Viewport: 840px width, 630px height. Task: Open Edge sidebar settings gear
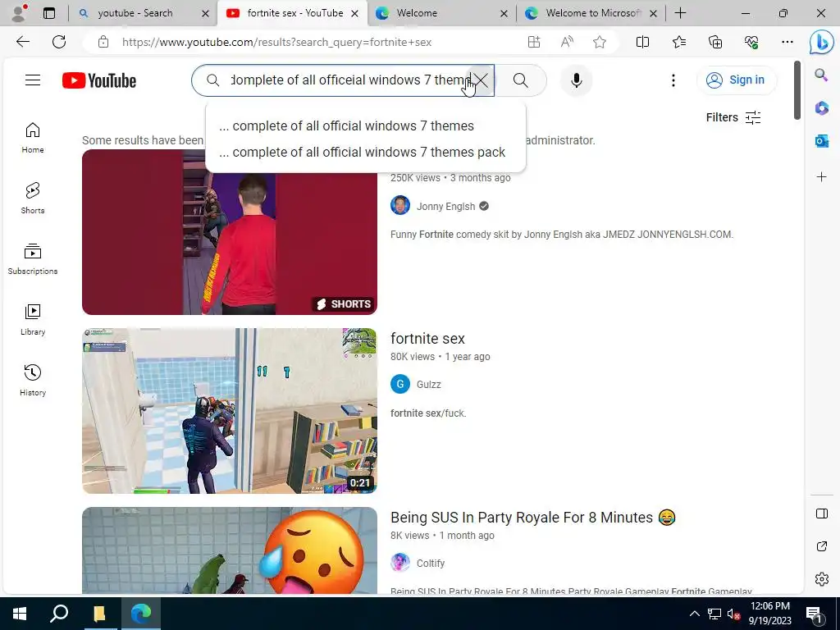(821, 579)
